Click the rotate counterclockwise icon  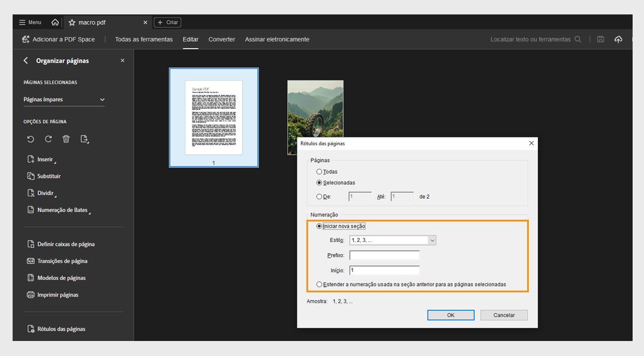click(x=31, y=139)
